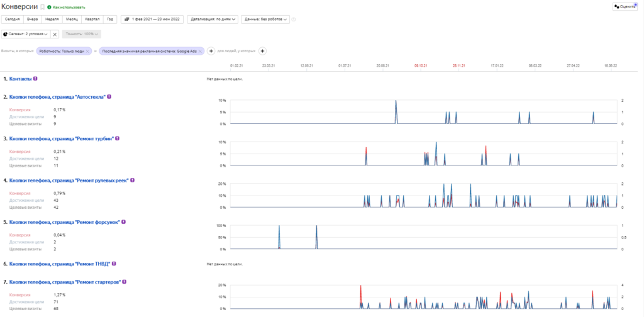Open the Точность: 100% dropdown
The width and height of the screenshot is (644, 317).
(81, 34)
